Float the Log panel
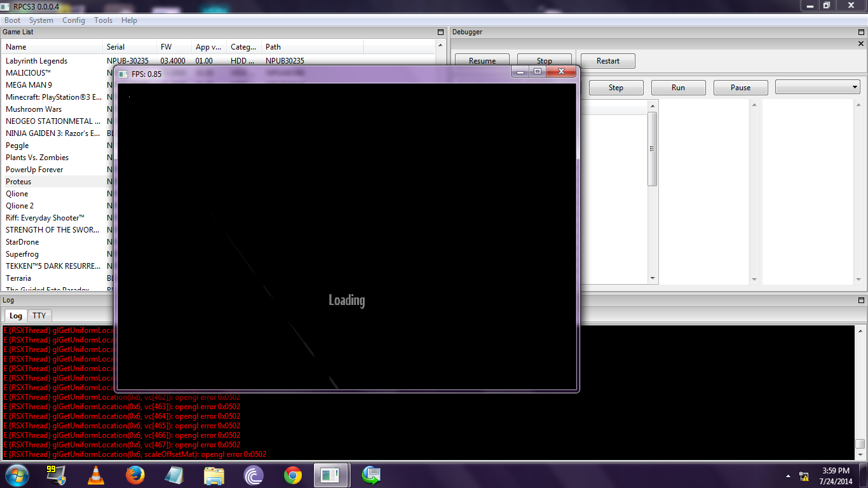 click(x=861, y=300)
